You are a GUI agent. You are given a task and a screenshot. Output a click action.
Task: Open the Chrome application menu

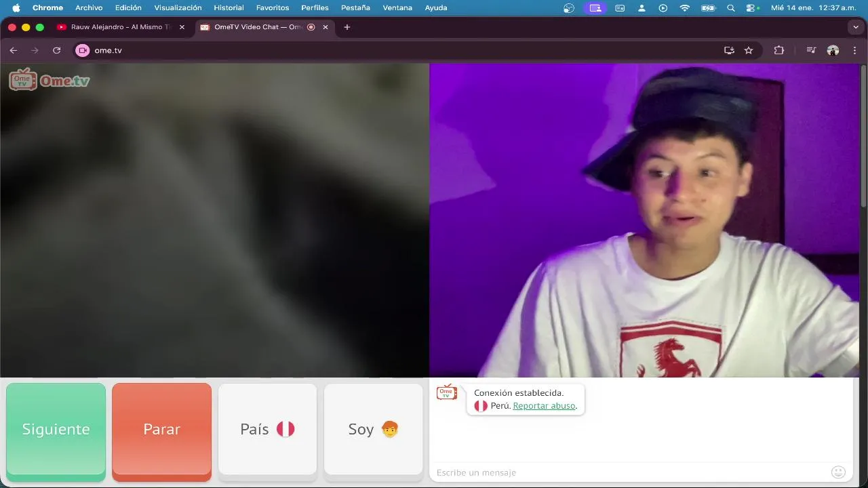[47, 8]
